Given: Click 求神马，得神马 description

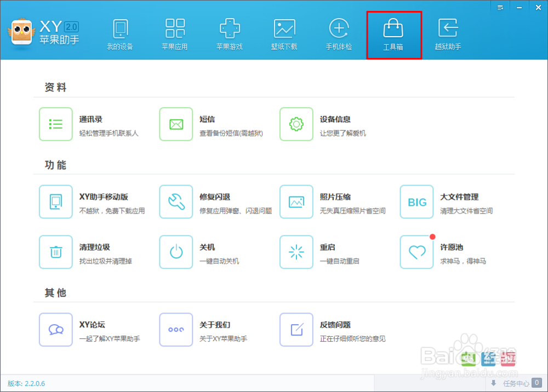Looking at the screenshot, I should click(x=463, y=261).
